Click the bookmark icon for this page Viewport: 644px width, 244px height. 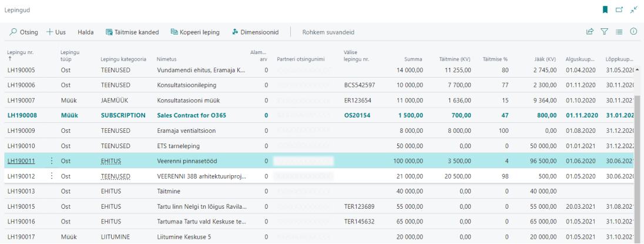coord(605,10)
